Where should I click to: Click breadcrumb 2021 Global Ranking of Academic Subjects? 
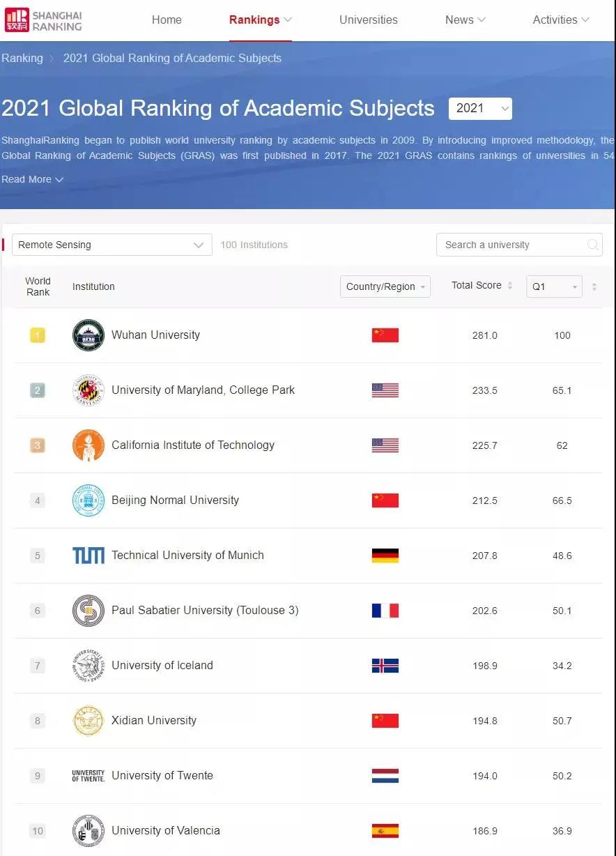pyautogui.click(x=172, y=58)
